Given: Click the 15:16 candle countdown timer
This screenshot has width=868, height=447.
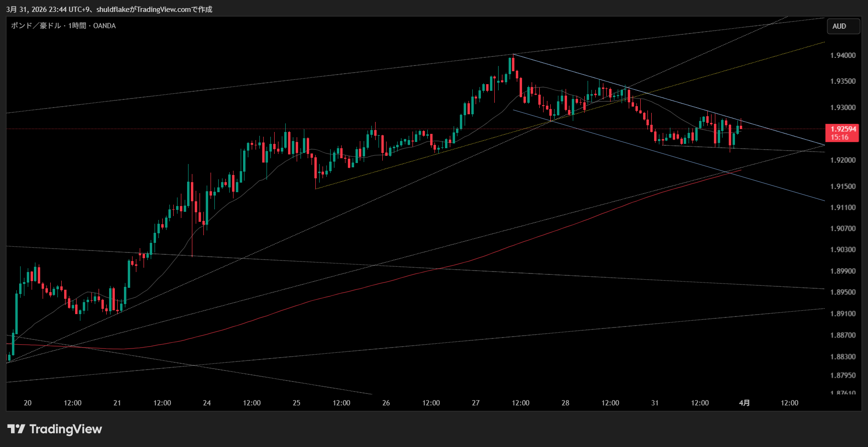Looking at the screenshot, I should click(840, 137).
